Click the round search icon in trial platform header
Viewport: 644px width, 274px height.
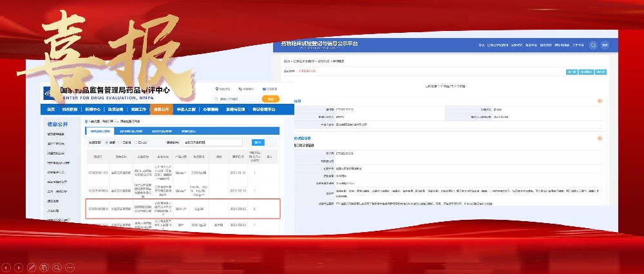(x=592, y=45)
